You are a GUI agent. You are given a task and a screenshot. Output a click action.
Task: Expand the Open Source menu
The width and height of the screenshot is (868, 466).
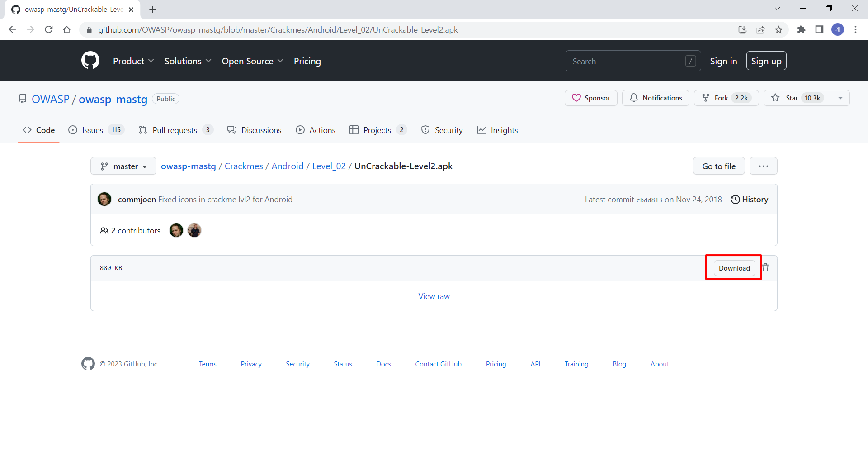pyautogui.click(x=252, y=61)
